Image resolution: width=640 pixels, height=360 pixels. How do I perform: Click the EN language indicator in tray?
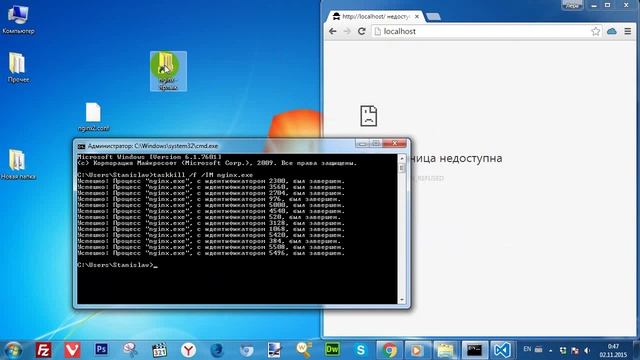527,349
